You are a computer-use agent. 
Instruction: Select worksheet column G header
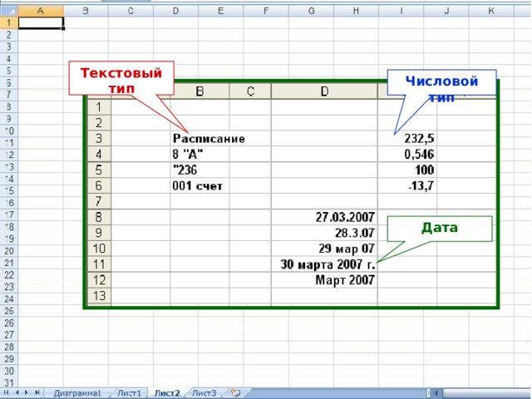[311, 11]
